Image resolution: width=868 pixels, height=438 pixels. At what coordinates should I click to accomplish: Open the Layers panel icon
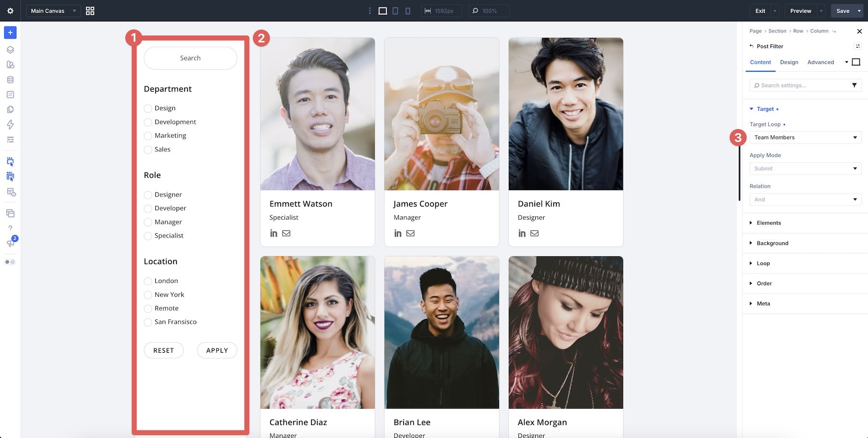pos(10,50)
